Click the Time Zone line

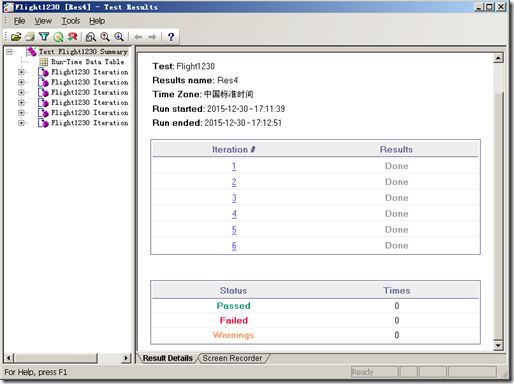(203, 94)
